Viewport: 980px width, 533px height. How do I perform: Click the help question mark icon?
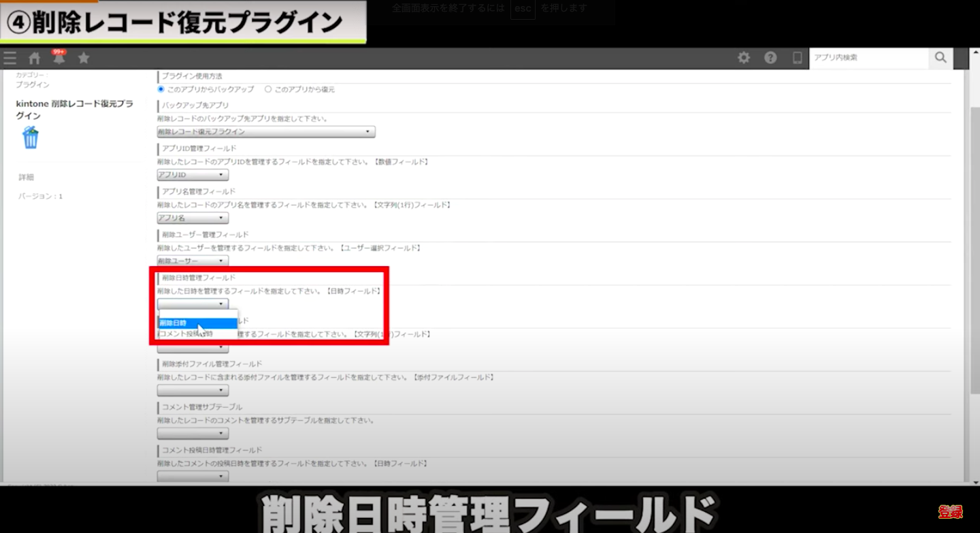770,58
